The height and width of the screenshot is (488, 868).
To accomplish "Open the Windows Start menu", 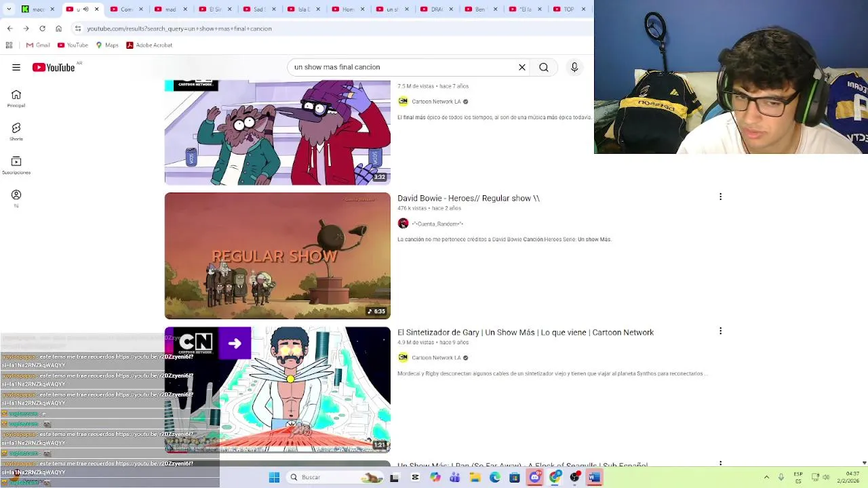I will point(274,477).
